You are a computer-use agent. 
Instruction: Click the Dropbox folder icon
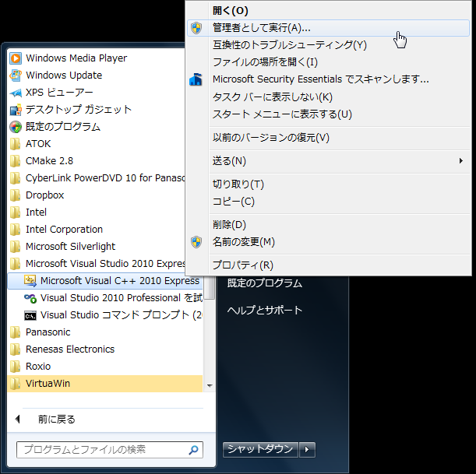15,195
